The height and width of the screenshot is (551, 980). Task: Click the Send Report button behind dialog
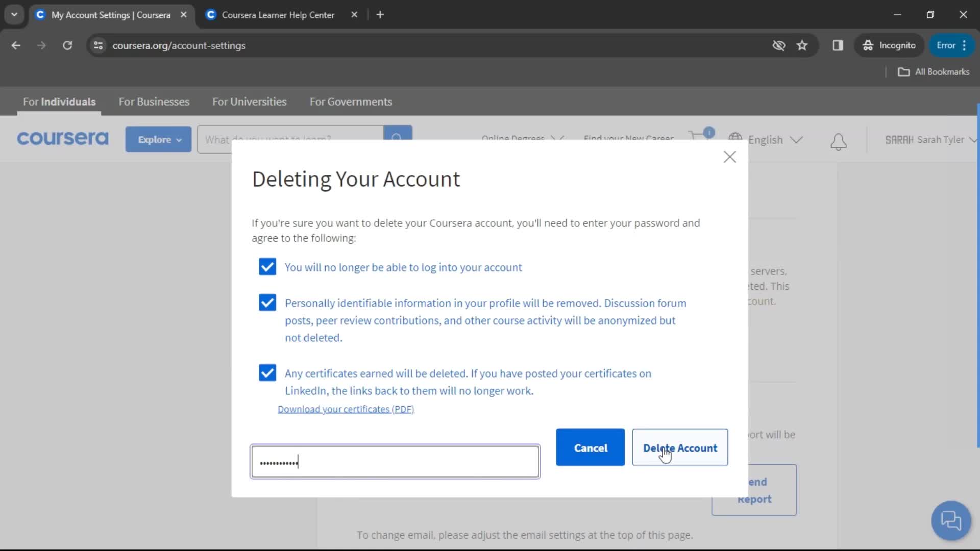[754, 490]
